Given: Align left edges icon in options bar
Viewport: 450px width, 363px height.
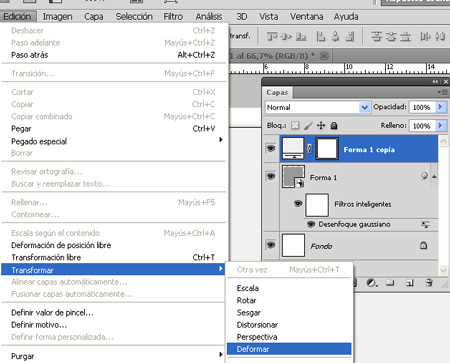Looking at the screenshot, I should (321, 36).
